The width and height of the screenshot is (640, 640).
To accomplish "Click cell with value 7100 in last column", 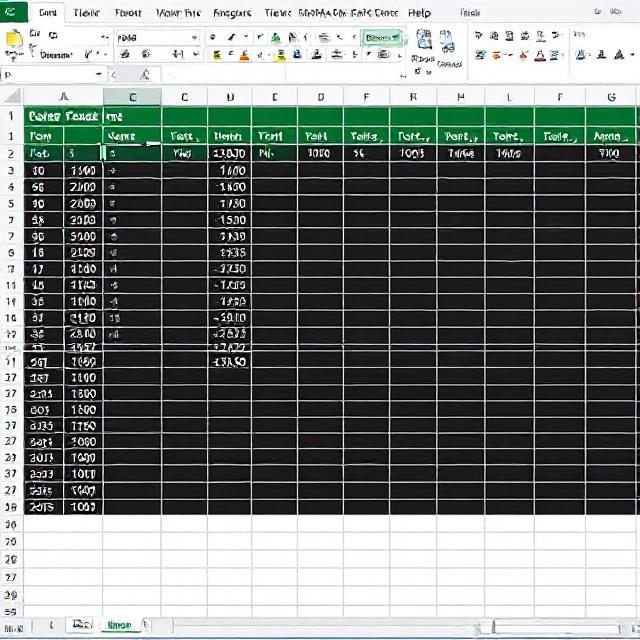I will tap(611, 153).
